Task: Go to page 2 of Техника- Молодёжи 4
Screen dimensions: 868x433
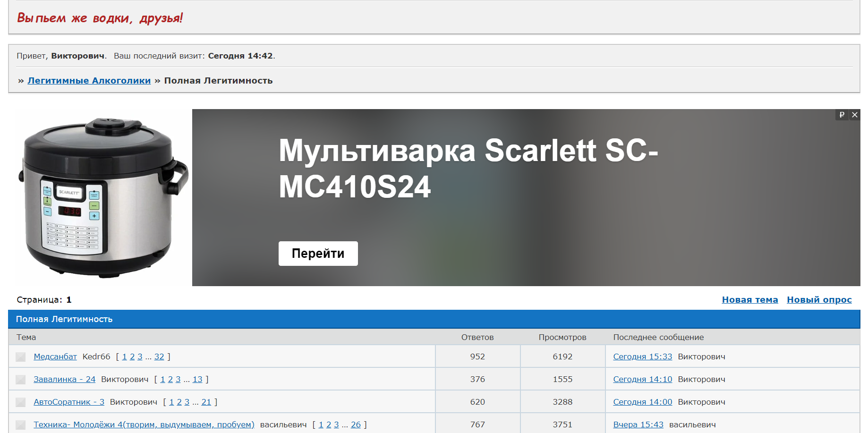Action: tap(329, 425)
